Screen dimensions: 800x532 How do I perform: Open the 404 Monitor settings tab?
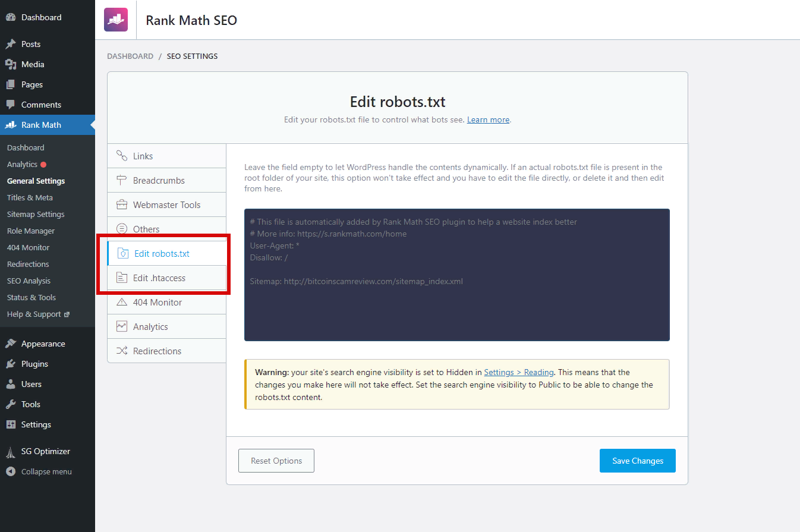(167, 302)
